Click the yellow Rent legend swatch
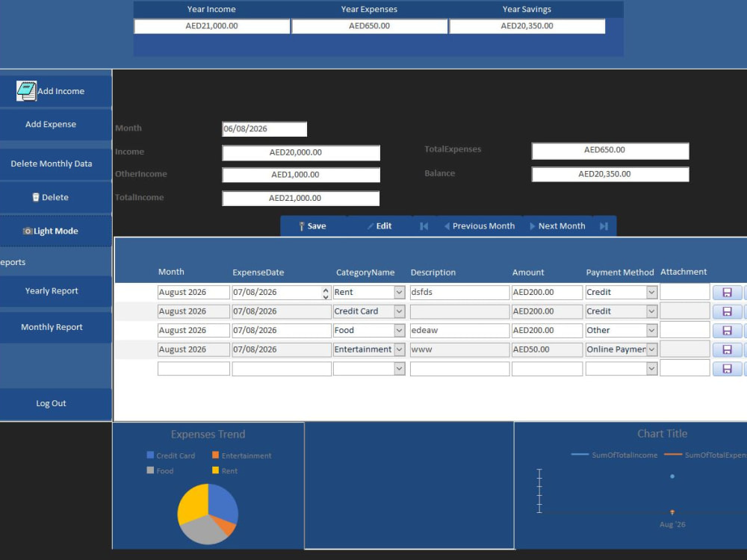 [215, 470]
